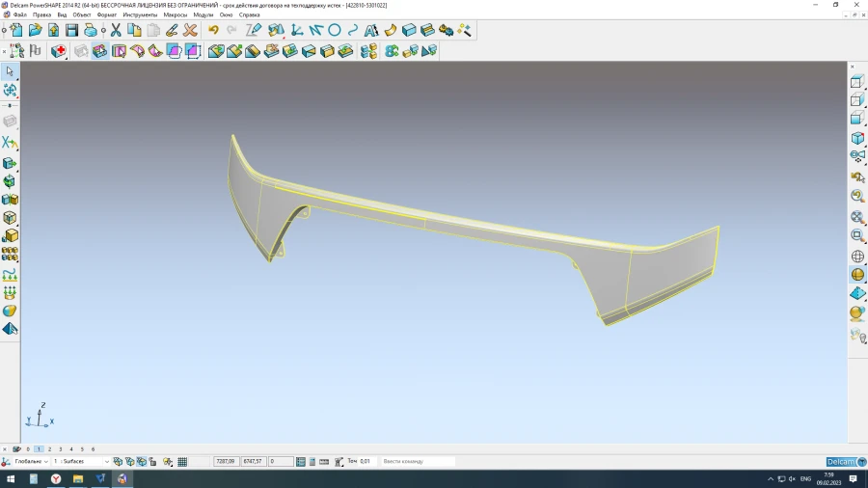Open the Text annotation tool
868x488 pixels.
[x=371, y=31]
